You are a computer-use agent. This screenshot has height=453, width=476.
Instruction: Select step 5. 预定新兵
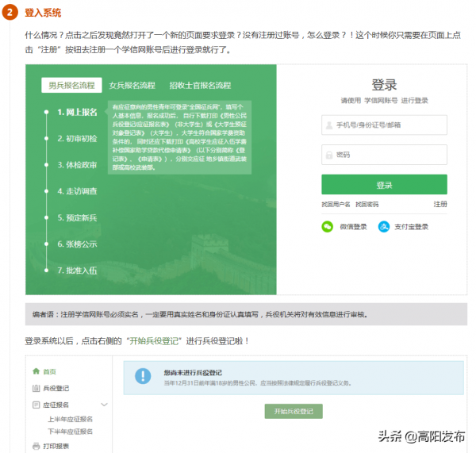pos(78,217)
